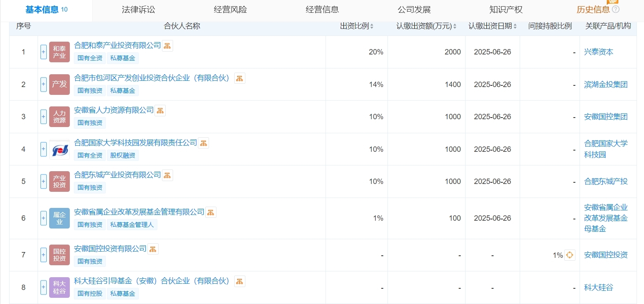
Task: Click the 合肥国家大学科技园 company logo image
Action: pyautogui.click(x=59, y=149)
